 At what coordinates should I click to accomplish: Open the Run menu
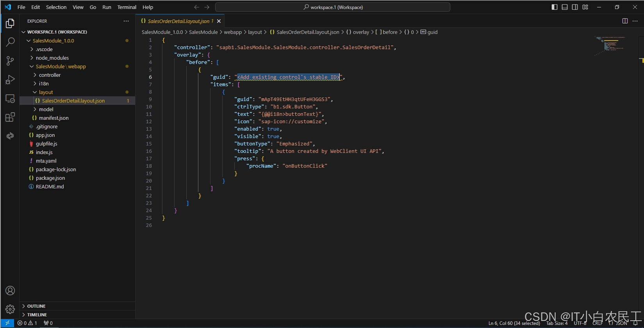coord(107,7)
